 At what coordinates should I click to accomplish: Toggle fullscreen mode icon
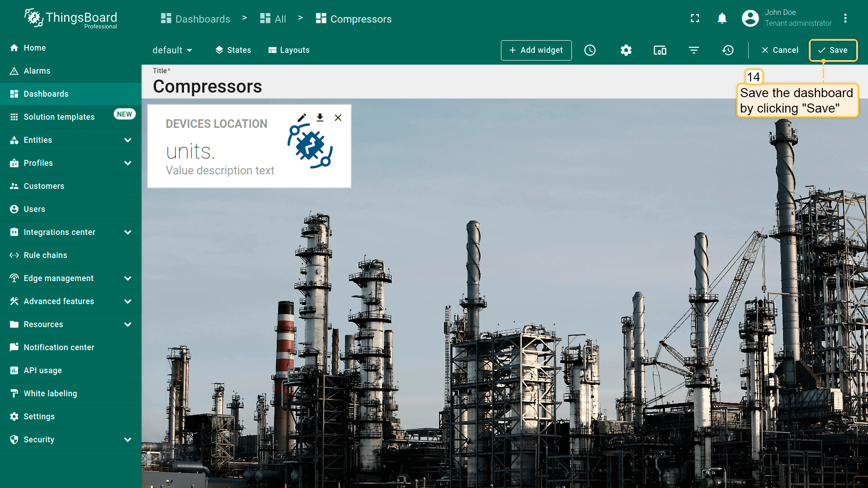coord(695,19)
